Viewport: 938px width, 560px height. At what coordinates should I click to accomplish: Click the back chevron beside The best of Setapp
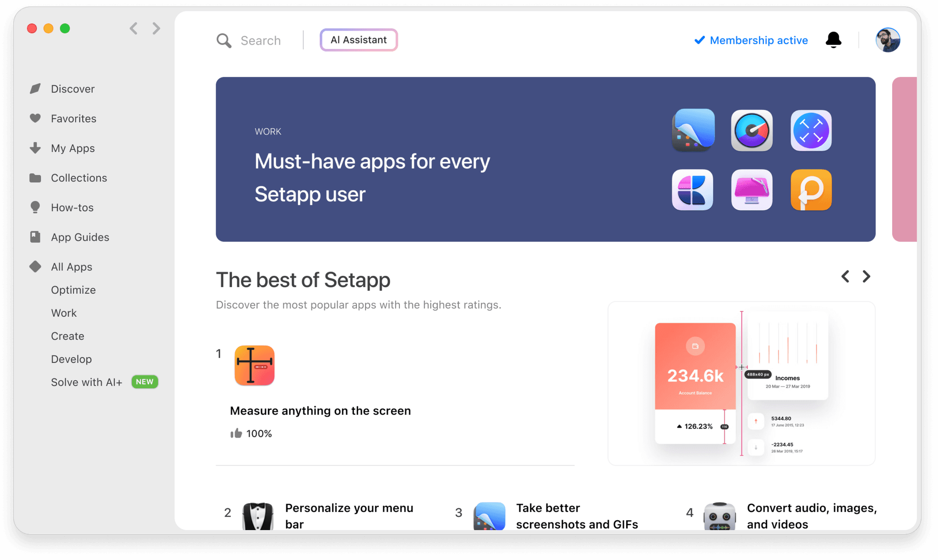(845, 277)
